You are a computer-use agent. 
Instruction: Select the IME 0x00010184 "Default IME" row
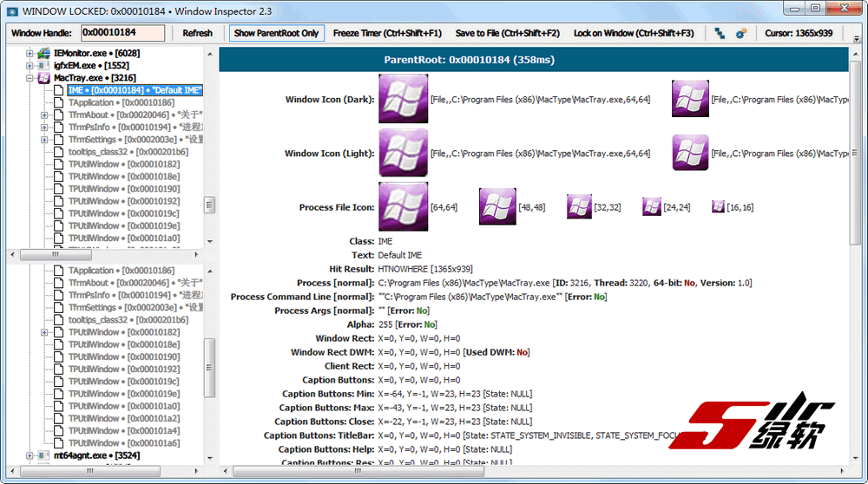pos(135,90)
